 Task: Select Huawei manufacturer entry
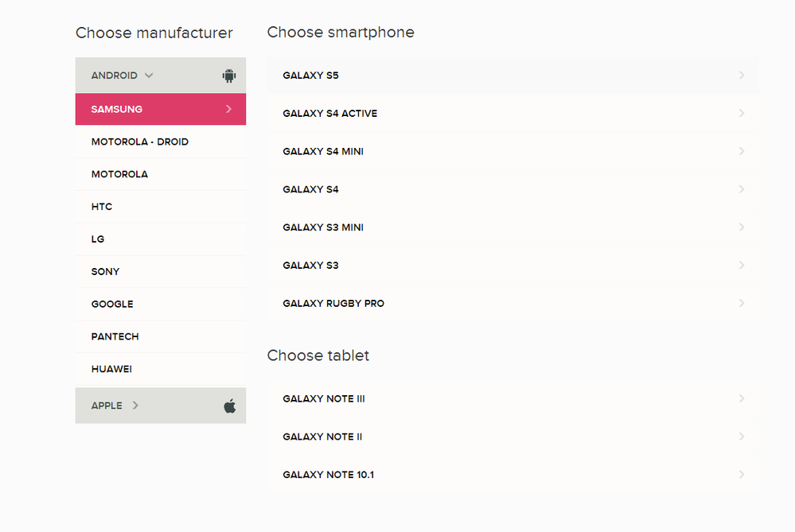pos(161,369)
